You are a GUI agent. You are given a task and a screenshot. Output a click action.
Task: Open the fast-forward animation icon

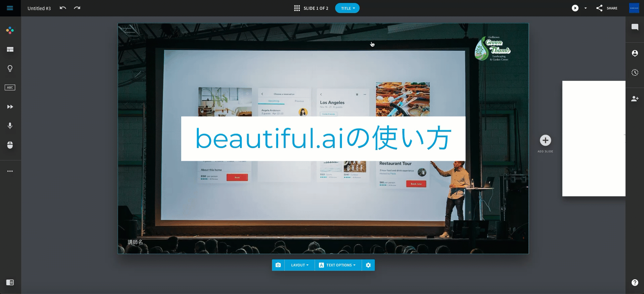(x=10, y=107)
